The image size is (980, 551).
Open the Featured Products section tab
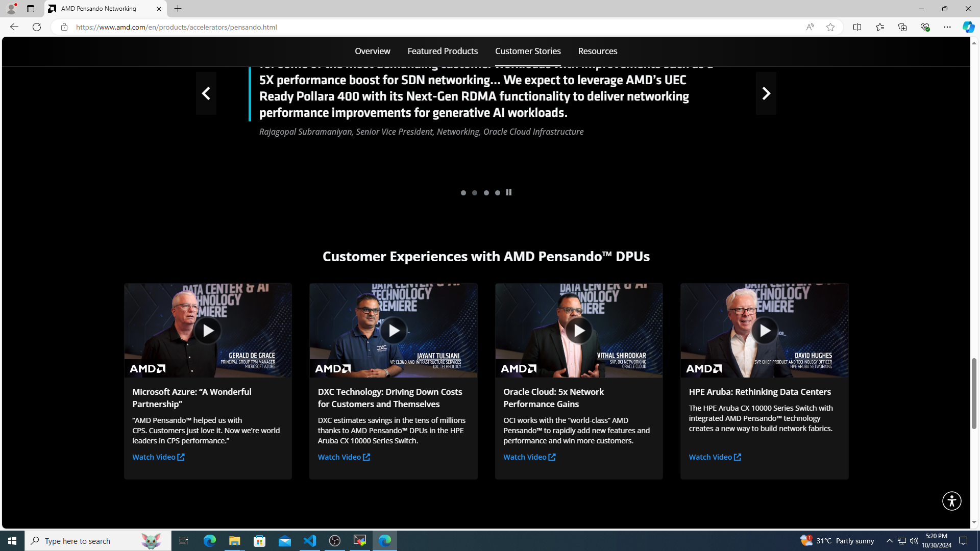pyautogui.click(x=443, y=51)
